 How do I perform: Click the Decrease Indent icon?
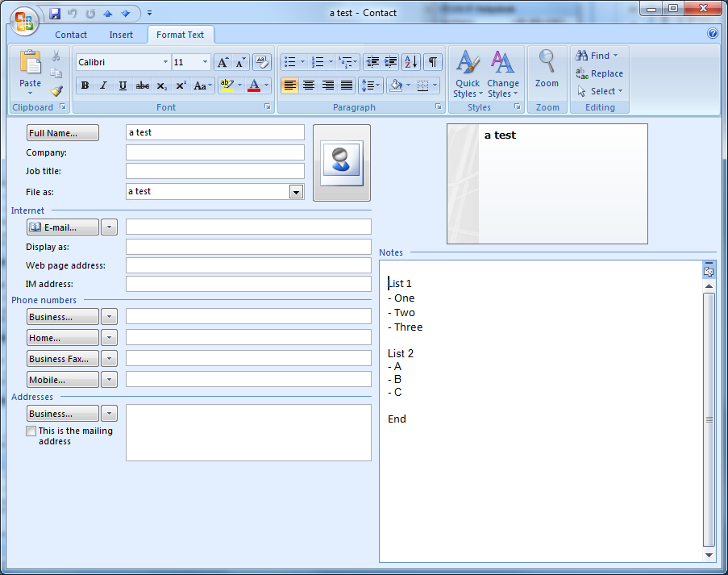(372, 62)
